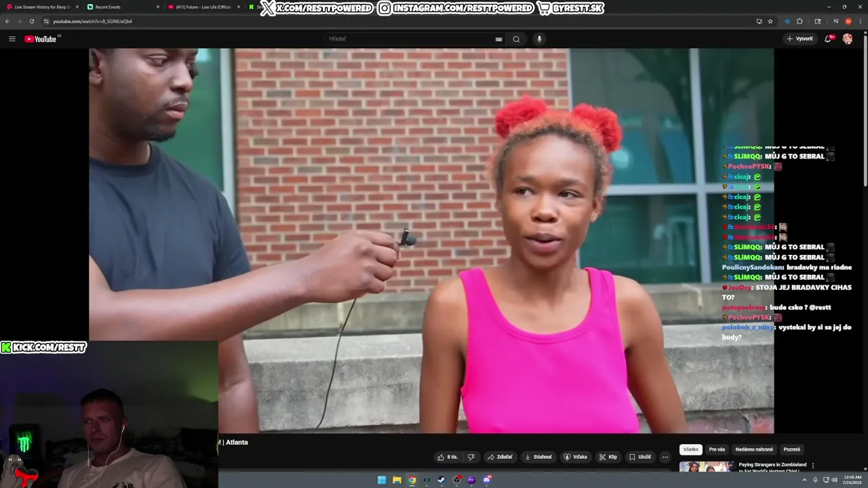Start voice search with microphone icon
This screenshot has height=488, width=868.
click(x=540, y=39)
